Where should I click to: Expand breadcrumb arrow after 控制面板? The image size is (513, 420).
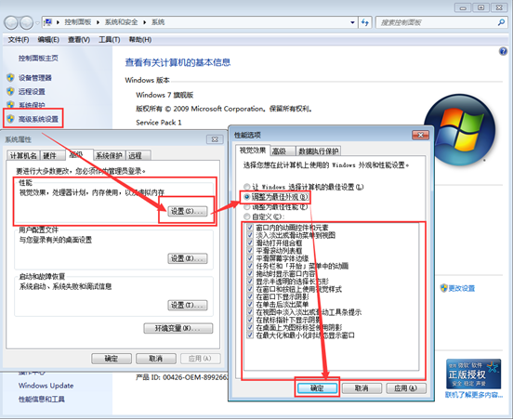pyautogui.click(x=98, y=22)
